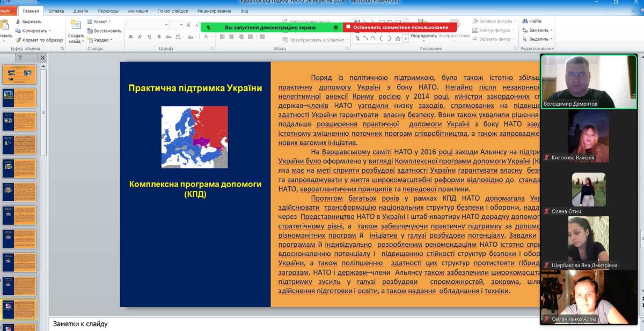The height and width of the screenshot is (331, 644).
Task: Switch to the Вид tab
Action: (x=244, y=11)
